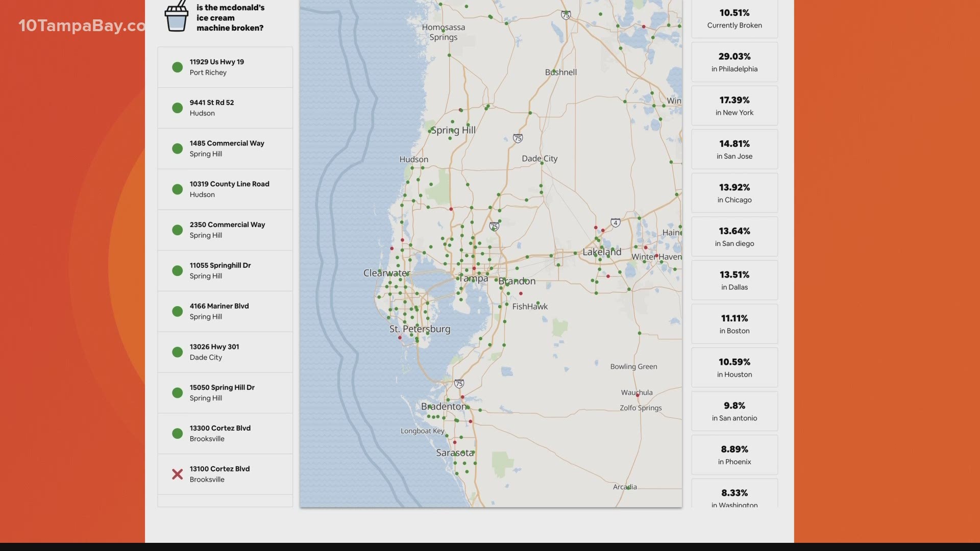
Task: Click I-75 shield north of Bradenton
Action: 459,384
